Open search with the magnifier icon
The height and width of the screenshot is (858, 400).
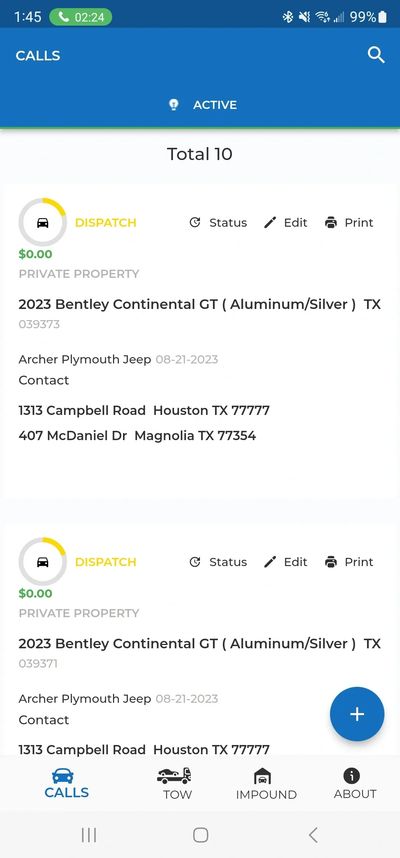click(376, 55)
